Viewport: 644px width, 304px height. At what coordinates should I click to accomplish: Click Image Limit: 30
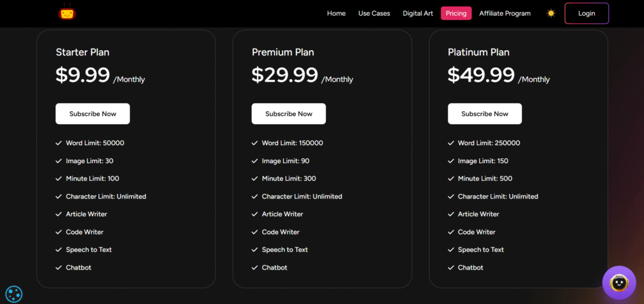click(89, 161)
